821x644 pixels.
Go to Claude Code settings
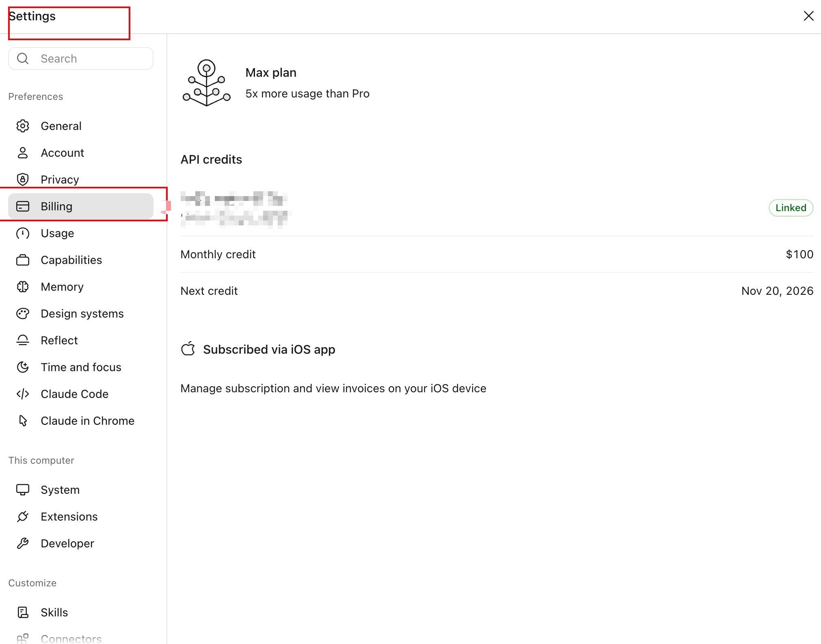coord(81,394)
